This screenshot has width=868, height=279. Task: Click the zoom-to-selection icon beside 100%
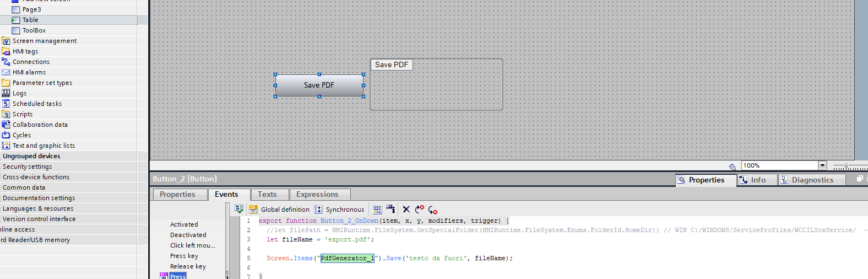pyautogui.click(x=732, y=166)
